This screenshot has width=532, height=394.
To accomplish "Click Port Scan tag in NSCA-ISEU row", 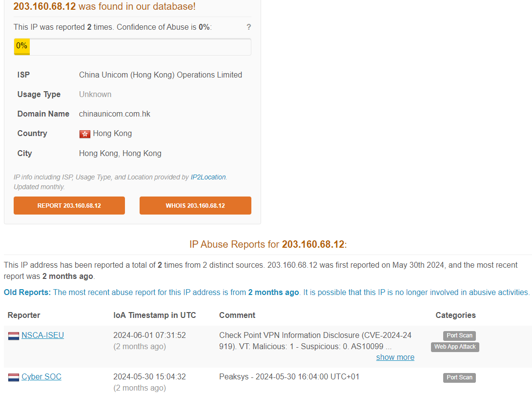I will pyautogui.click(x=459, y=335).
